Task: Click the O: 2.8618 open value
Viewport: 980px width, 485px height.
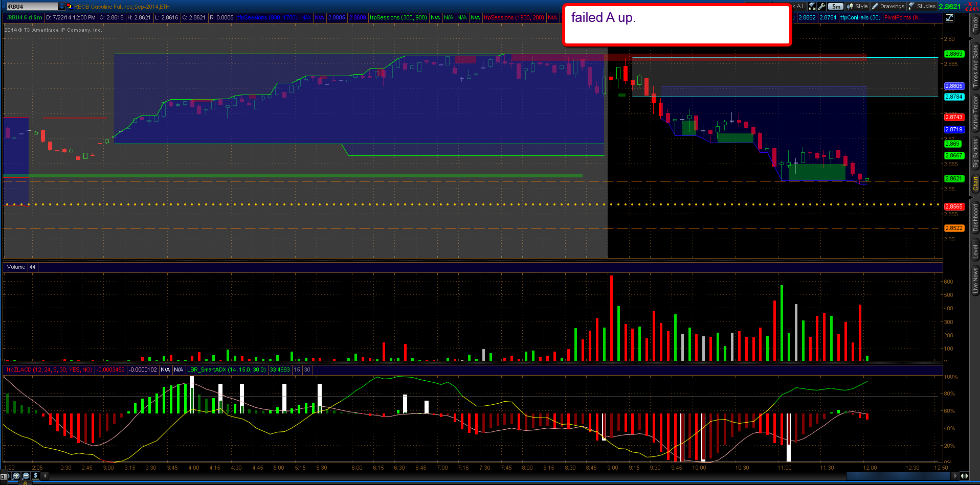Action: click(112, 17)
